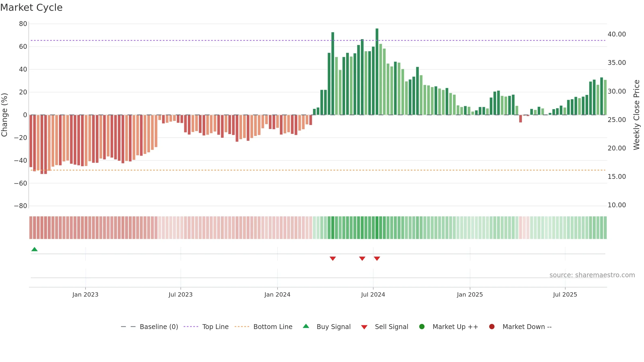Click the Change (%) axis title

pyautogui.click(x=4, y=115)
